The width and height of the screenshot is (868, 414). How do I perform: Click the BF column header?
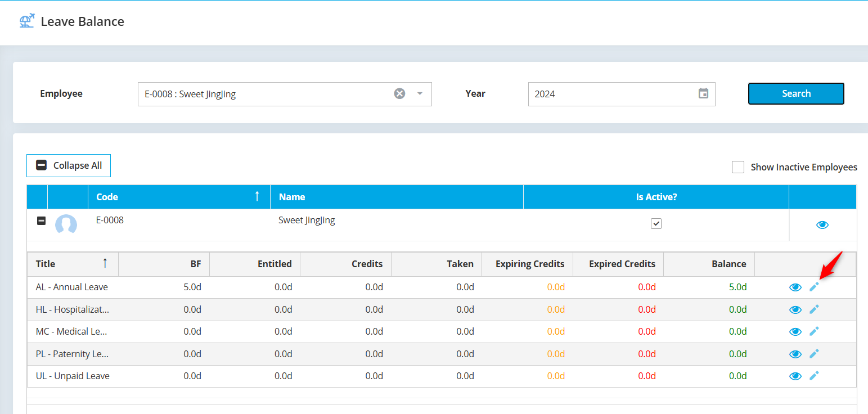click(x=164, y=264)
